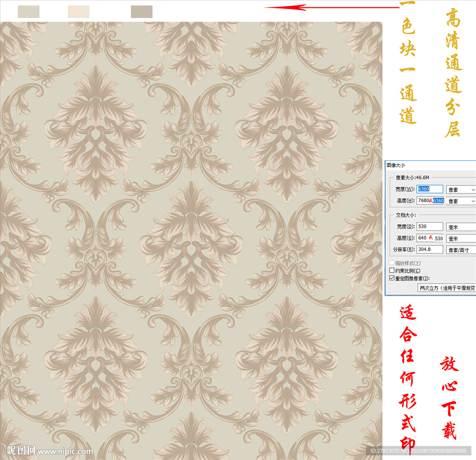Uncheck the 重定图像像素 checkbox

click(392, 278)
